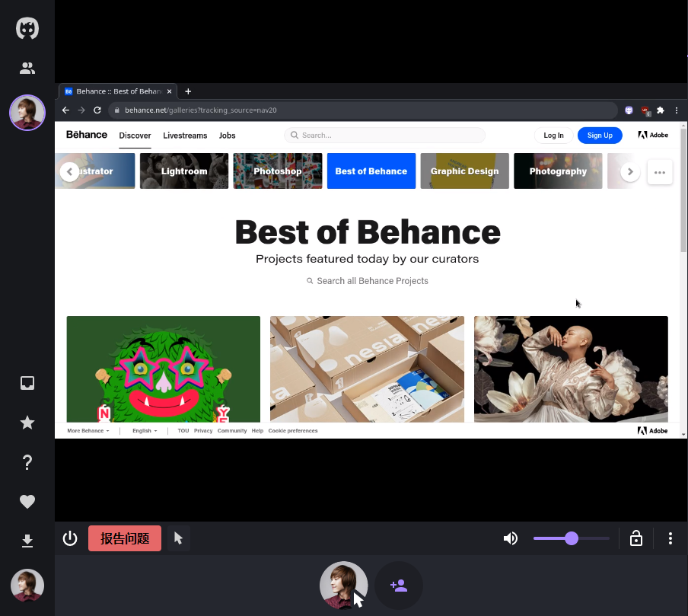Toggle the room lock icon

pyautogui.click(x=635, y=538)
